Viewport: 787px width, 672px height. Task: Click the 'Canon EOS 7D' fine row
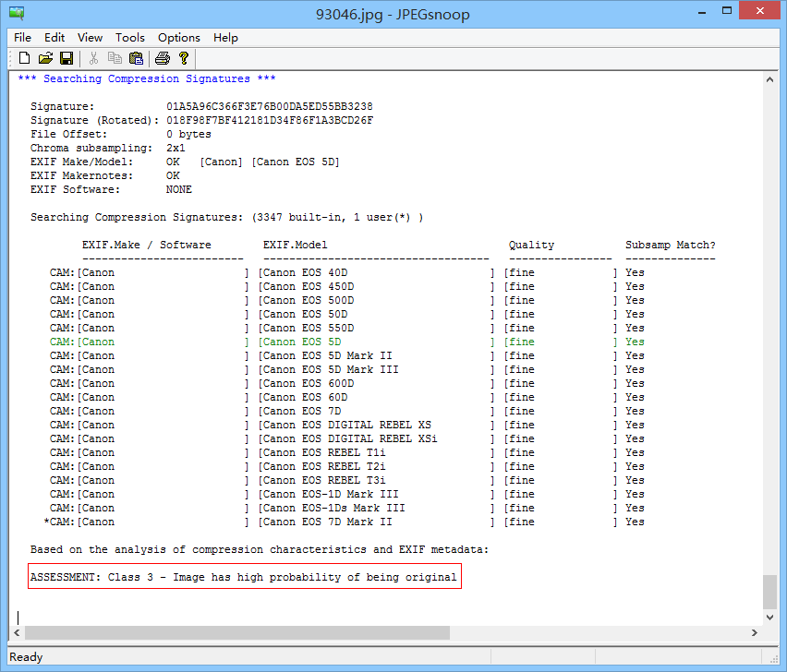click(346, 411)
